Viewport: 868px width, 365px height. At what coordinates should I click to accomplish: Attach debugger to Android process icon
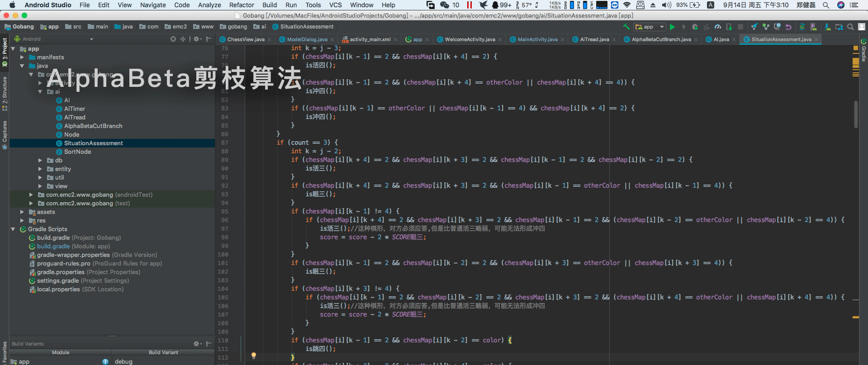(x=729, y=27)
